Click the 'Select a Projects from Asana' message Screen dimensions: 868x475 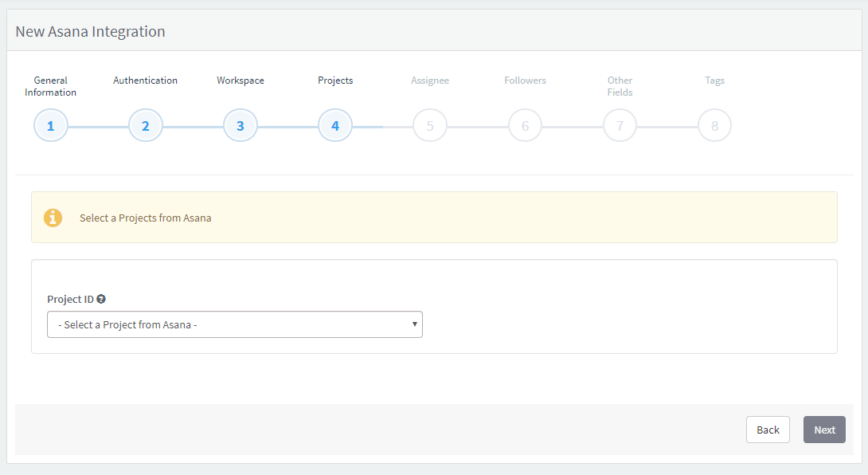coord(146,218)
